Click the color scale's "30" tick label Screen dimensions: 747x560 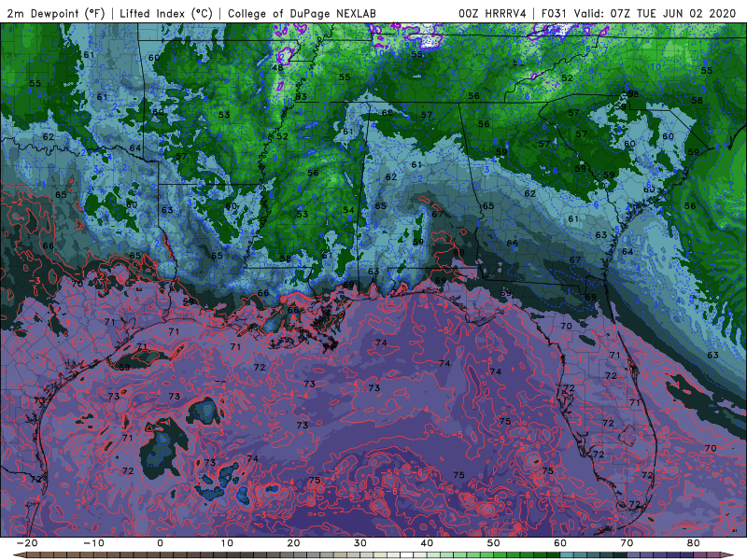point(360,543)
